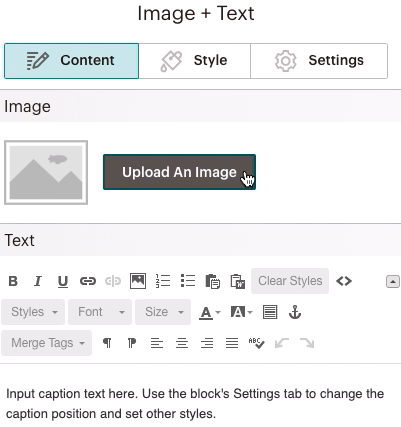Click the spell check icon

pos(257,343)
